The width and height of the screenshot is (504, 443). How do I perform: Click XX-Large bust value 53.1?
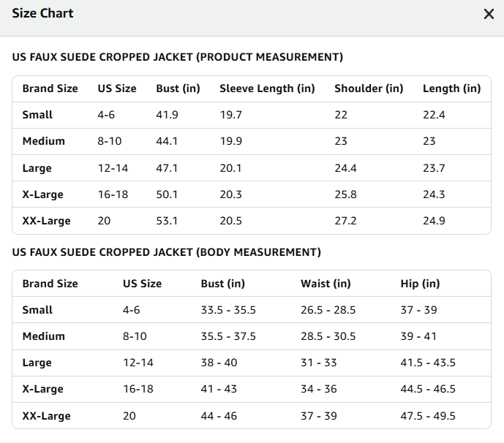(x=167, y=221)
